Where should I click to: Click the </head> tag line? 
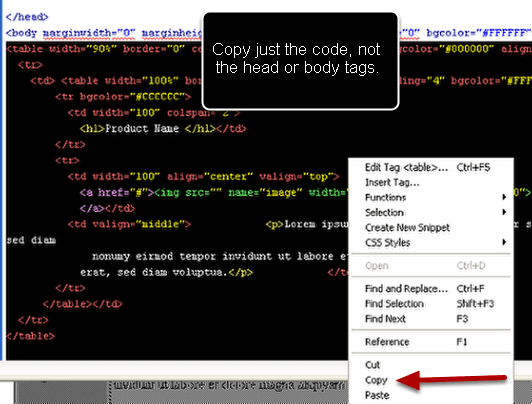pos(27,17)
